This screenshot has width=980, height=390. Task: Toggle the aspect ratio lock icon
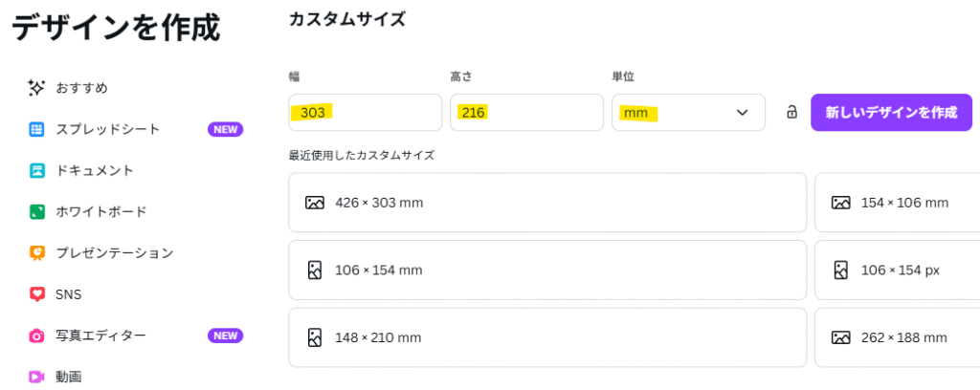coord(791,113)
